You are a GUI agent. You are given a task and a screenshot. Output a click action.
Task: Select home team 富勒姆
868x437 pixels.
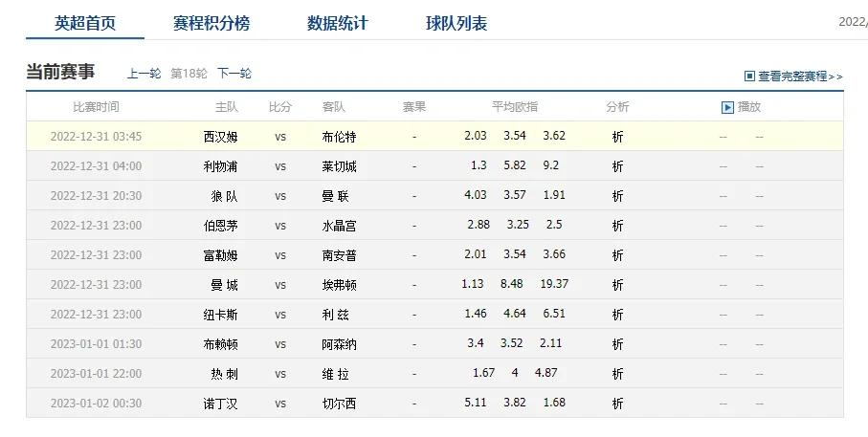(220, 255)
